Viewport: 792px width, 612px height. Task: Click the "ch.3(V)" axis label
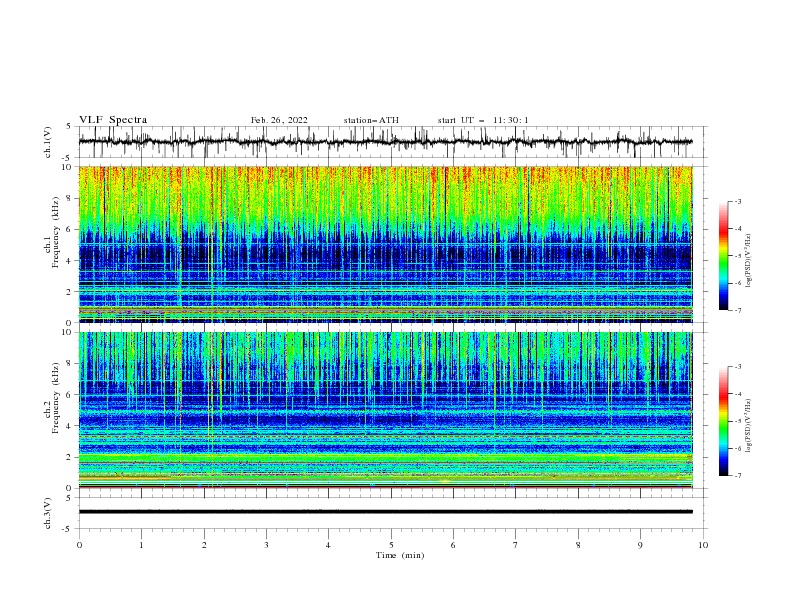point(48,513)
